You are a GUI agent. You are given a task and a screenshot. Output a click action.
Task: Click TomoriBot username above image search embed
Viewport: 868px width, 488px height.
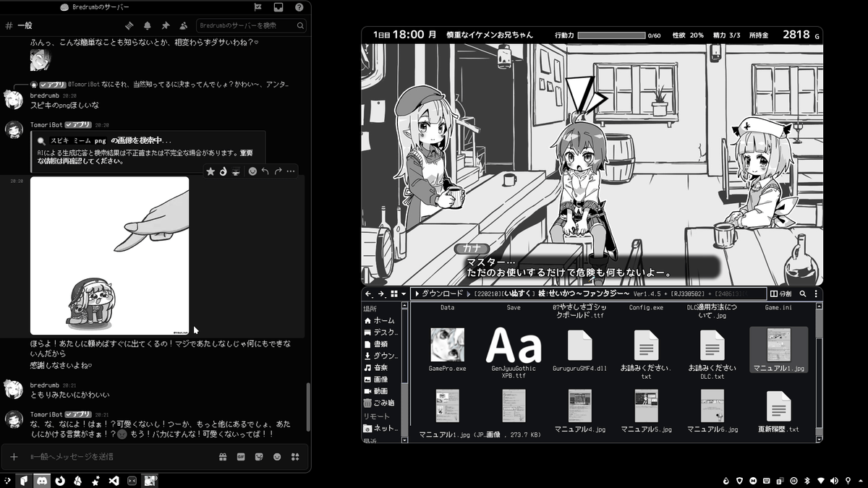pyautogui.click(x=46, y=124)
